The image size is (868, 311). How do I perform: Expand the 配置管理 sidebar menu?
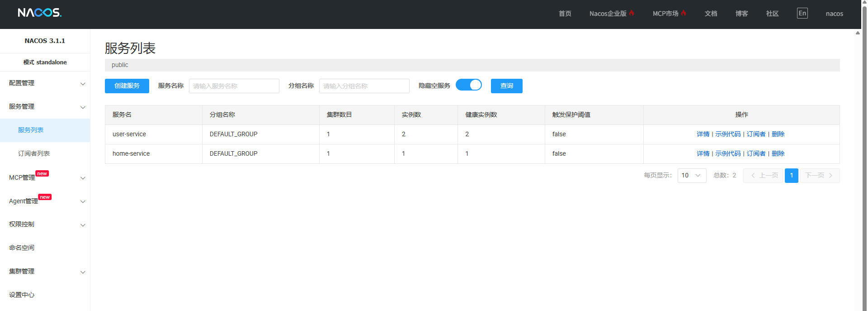45,83
